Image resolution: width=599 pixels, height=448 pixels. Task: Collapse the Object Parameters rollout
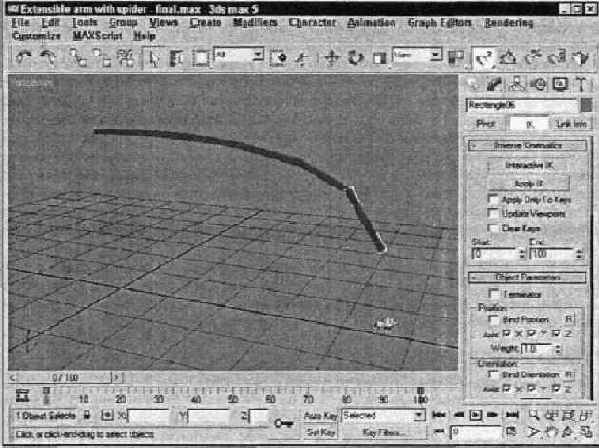tap(528, 277)
